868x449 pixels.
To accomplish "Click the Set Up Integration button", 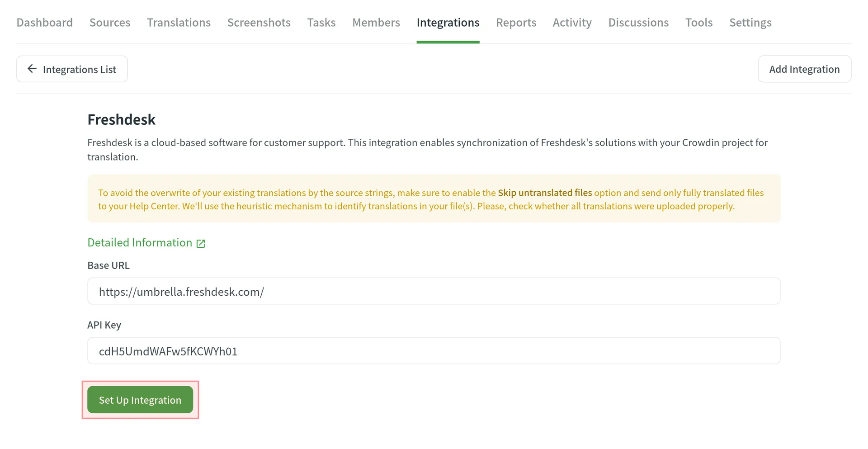I will pyautogui.click(x=140, y=400).
